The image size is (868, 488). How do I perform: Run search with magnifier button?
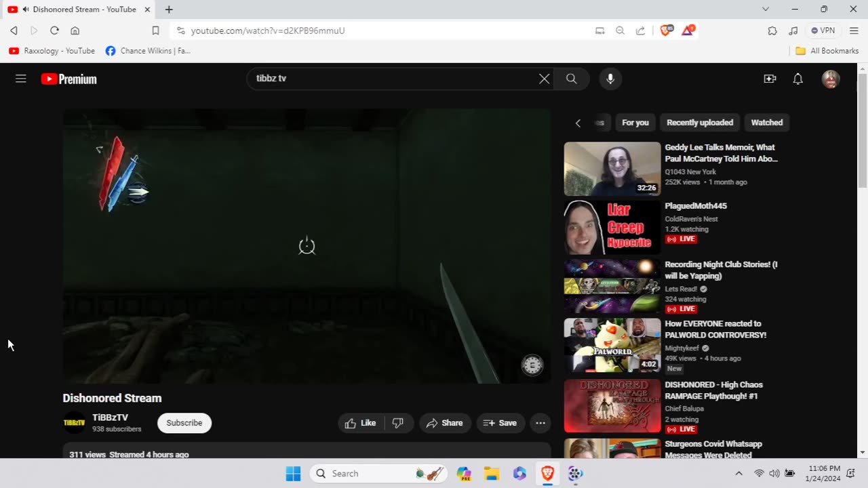point(572,79)
